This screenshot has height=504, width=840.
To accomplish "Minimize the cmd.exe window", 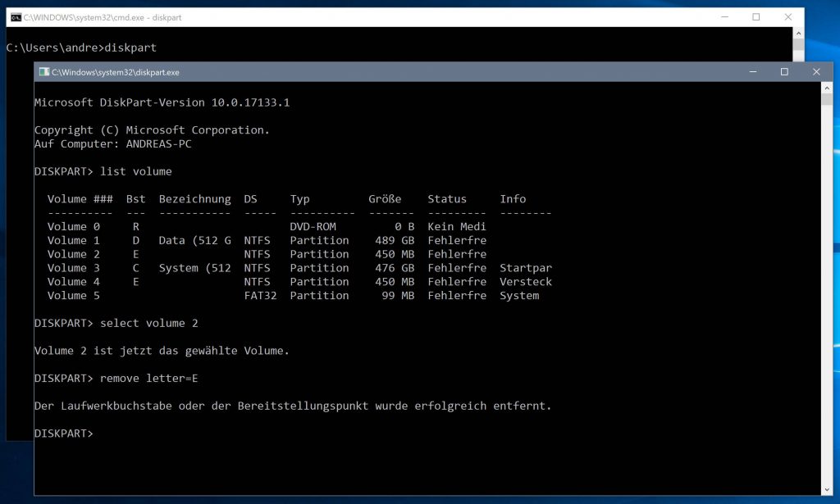I will (725, 16).
